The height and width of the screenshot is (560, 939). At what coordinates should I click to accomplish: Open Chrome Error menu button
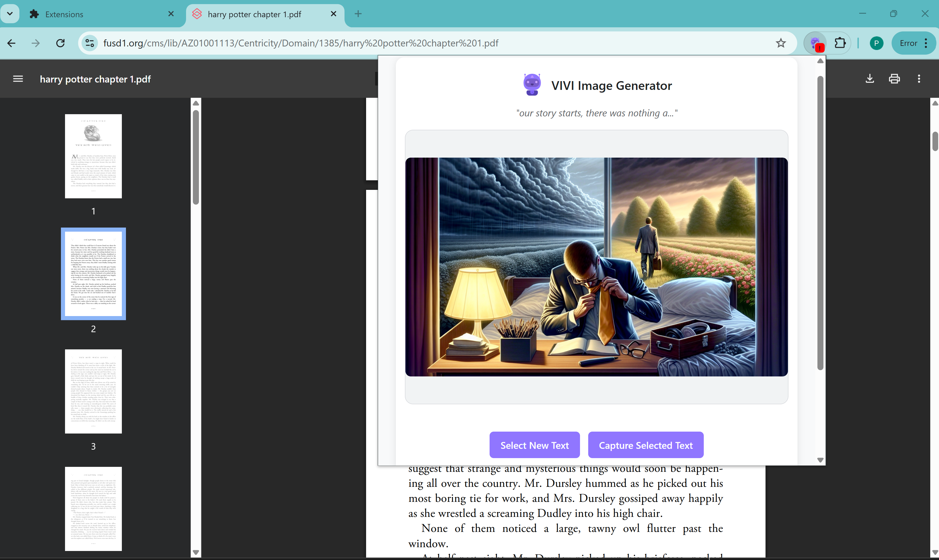pyautogui.click(x=913, y=43)
